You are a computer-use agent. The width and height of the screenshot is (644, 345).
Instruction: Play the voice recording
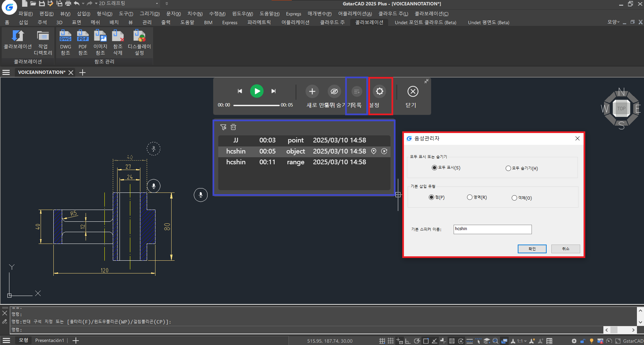(257, 91)
